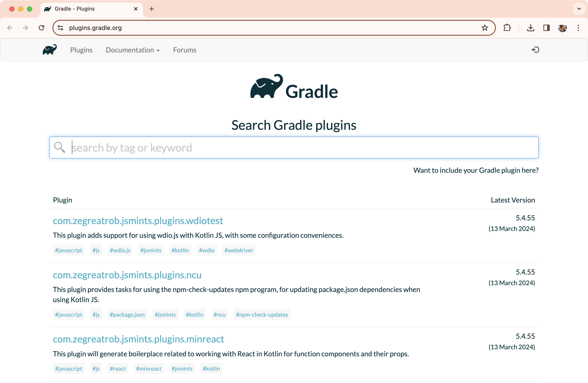Click #javascript tag under wdiotest plugin
This screenshot has height=383, width=588.
(x=69, y=250)
